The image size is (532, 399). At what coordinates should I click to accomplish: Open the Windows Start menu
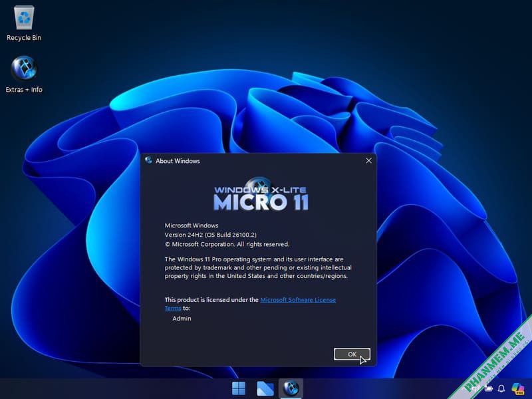[238, 388]
